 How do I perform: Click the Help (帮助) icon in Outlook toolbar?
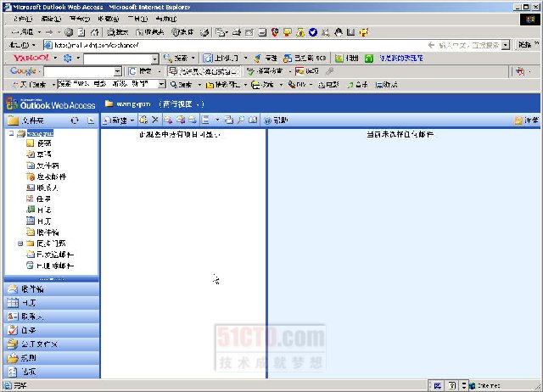coord(275,120)
